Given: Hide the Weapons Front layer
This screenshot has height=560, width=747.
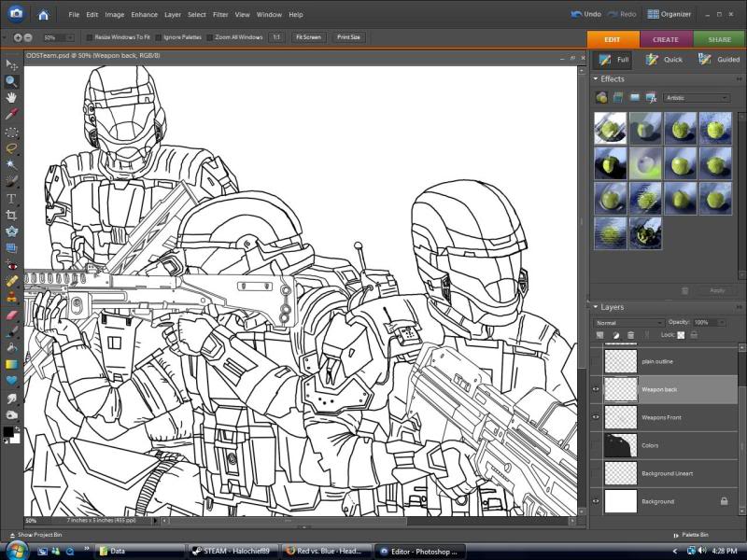Looking at the screenshot, I should 596,417.
